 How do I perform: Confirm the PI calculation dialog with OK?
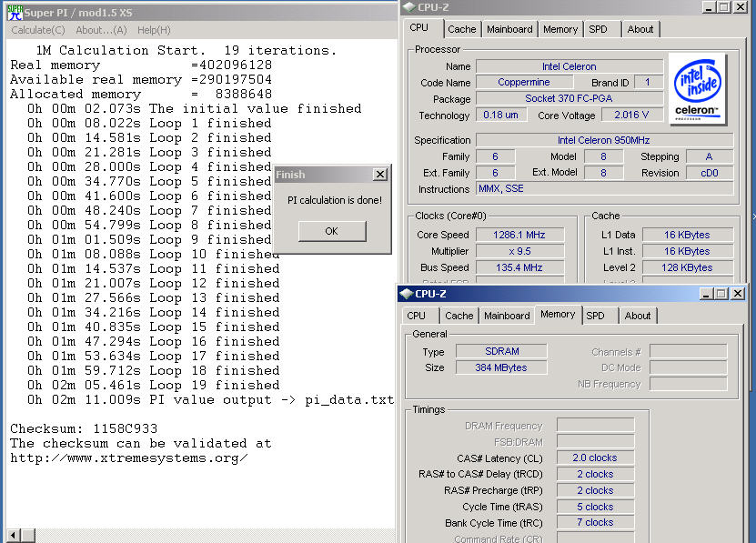coord(332,231)
